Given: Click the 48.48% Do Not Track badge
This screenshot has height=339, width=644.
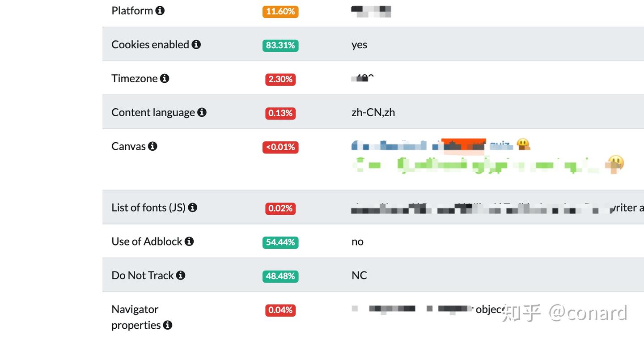Looking at the screenshot, I should click(280, 276).
